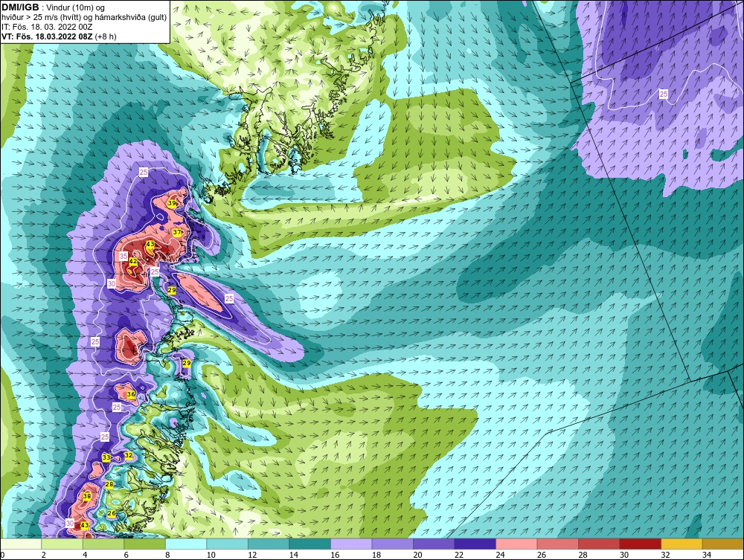Pick the green 4–6 m/s legend swatch

click(103, 544)
